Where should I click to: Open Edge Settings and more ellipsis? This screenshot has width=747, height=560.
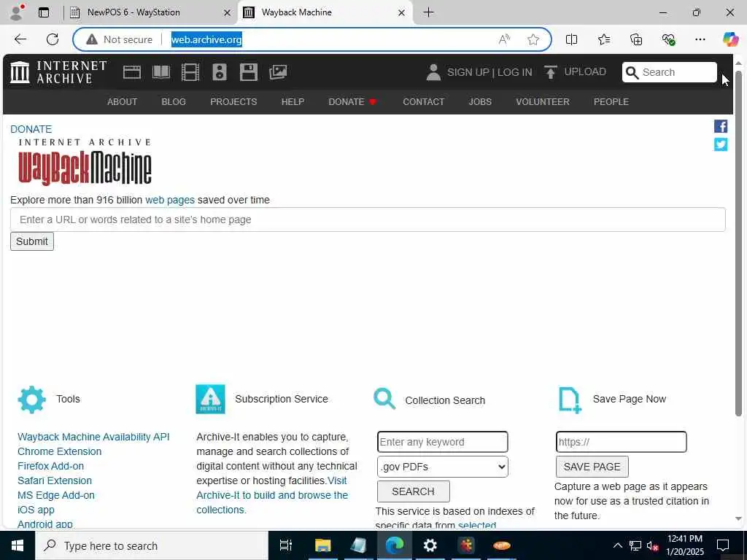[700, 39]
